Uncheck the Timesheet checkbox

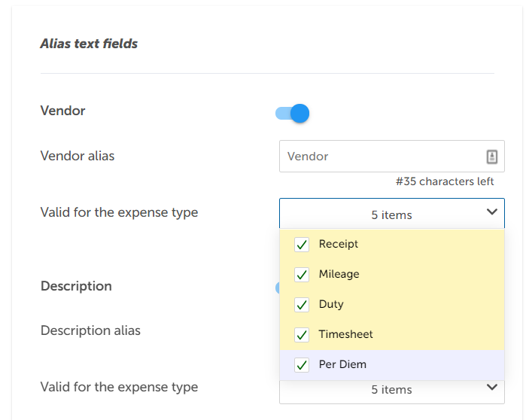tap(302, 335)
